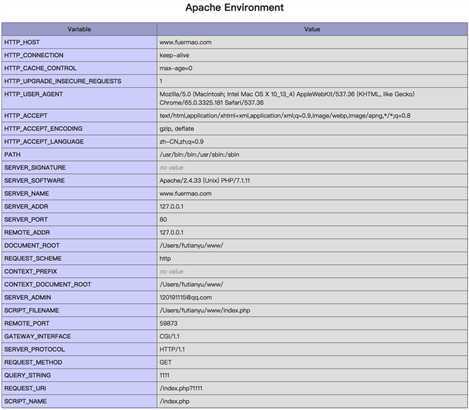Viewport: 469px width, 410px height.
Task: Select the "zh-CN,zh;q=0.9" value
Action: pyautogui.click(x=181, y=142)
